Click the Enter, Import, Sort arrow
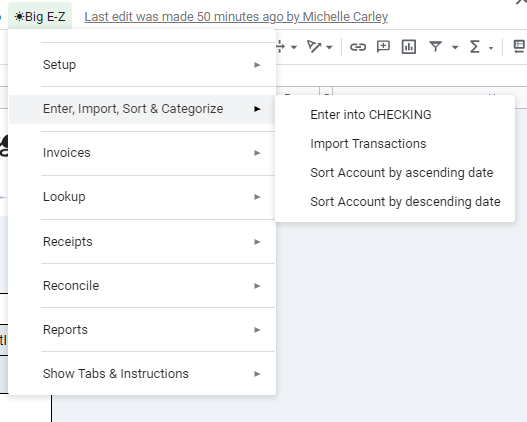The height and width of the screenshot is (422, 527). coord(257,109)
